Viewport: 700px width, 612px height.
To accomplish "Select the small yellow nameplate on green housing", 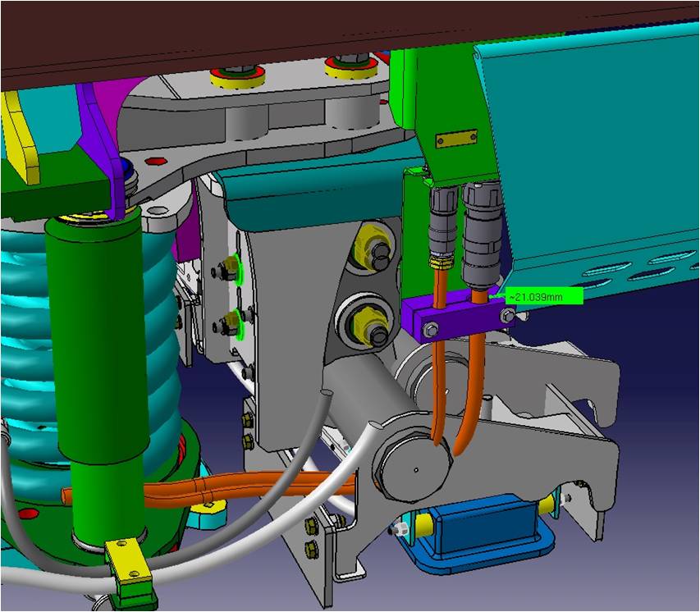I will [x=456, y=139].
